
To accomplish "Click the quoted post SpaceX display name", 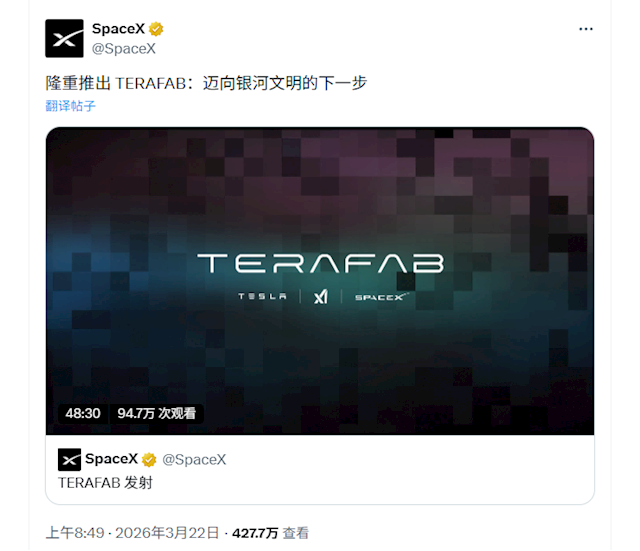I will 111,459.
